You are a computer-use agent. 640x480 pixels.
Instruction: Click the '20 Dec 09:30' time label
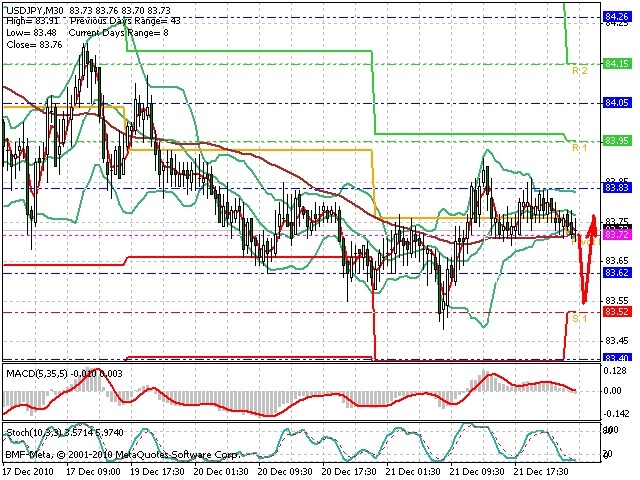click(285, 471)
